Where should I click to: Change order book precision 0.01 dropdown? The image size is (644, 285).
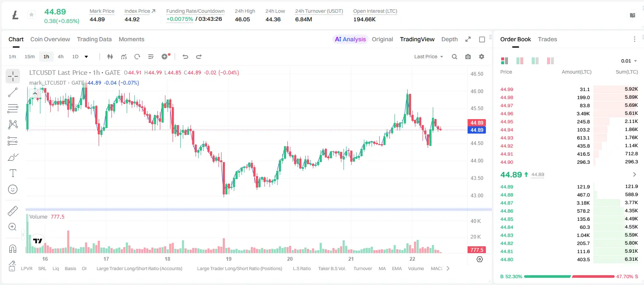click(629, 61)
